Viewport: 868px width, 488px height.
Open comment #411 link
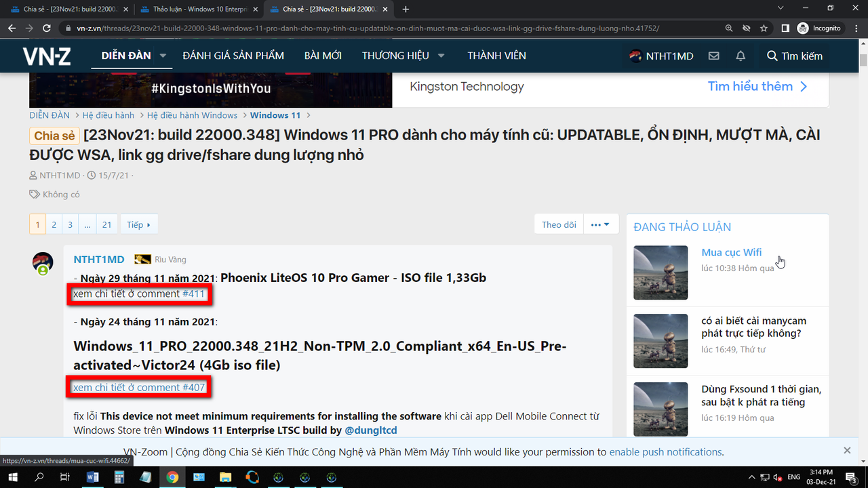193,293
